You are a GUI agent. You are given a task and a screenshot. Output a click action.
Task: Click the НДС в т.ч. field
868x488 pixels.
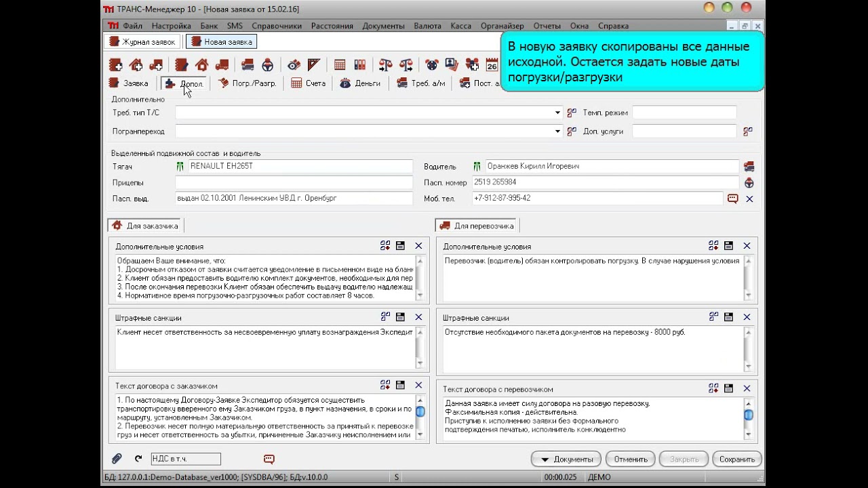coord(186,459)
